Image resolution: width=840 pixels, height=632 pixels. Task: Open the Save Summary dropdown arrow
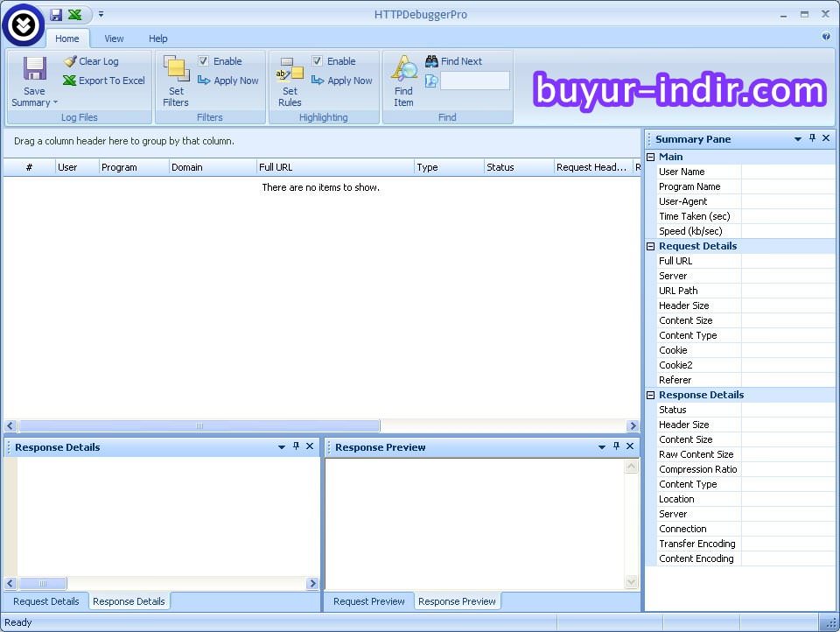(x=55, y=102)
